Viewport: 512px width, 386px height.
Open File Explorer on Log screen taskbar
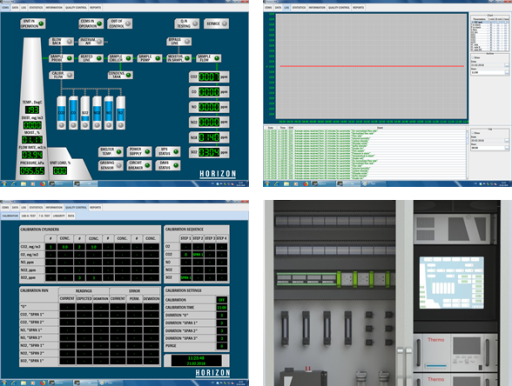(x=286, y=184)
